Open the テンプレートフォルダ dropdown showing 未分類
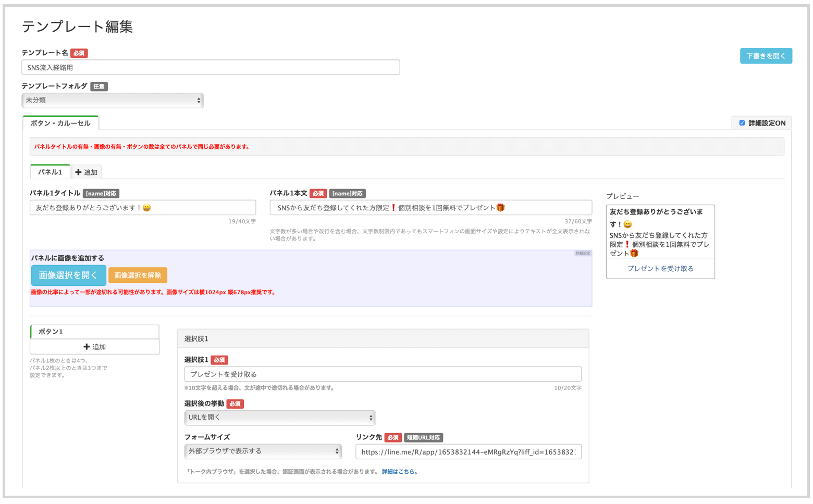Image resolution: width=813 pixels, height=504 pixels. [113, 100]
